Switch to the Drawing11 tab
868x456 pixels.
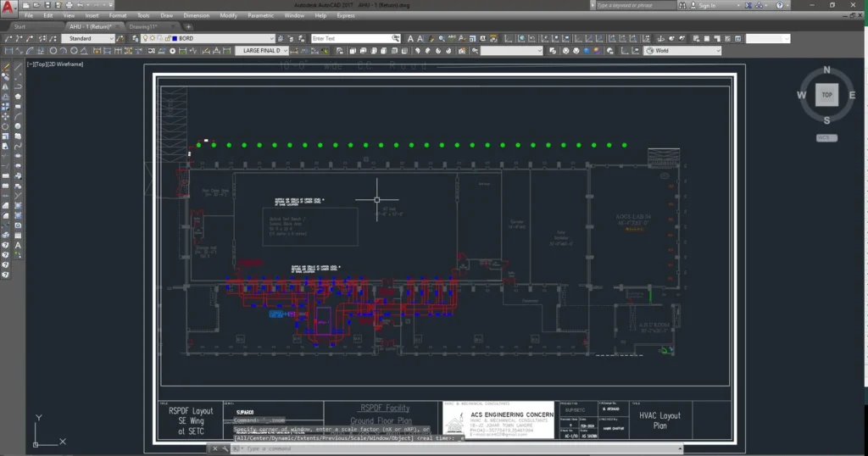click(144, 26)
